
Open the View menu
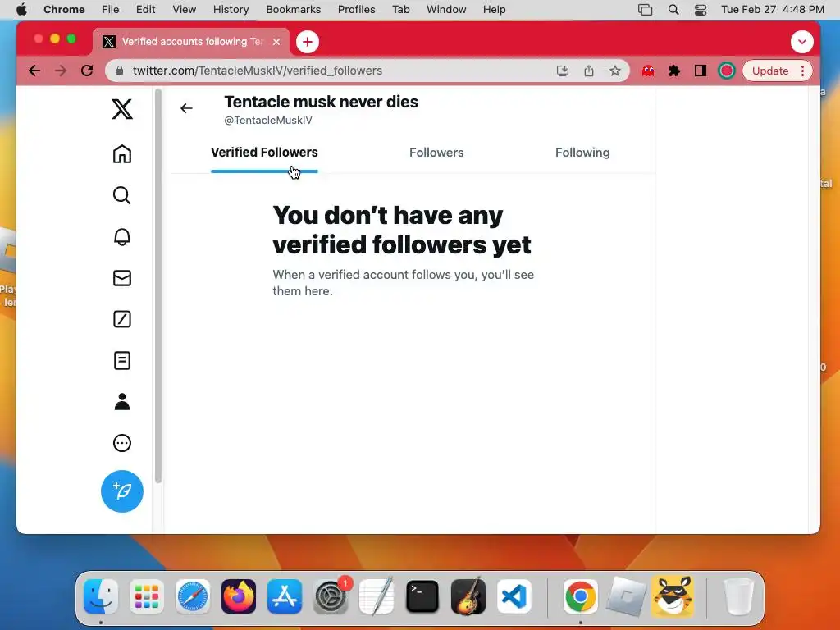tap(185, 10)
